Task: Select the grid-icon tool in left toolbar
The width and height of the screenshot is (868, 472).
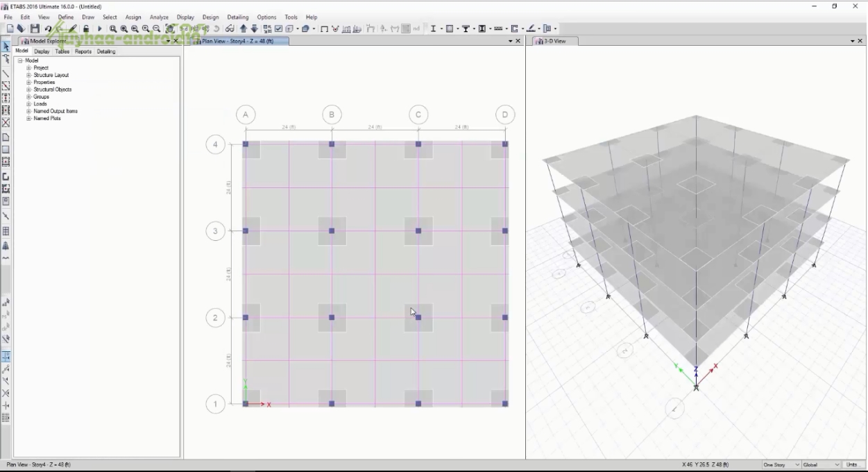Action: (x=6, y=231)
